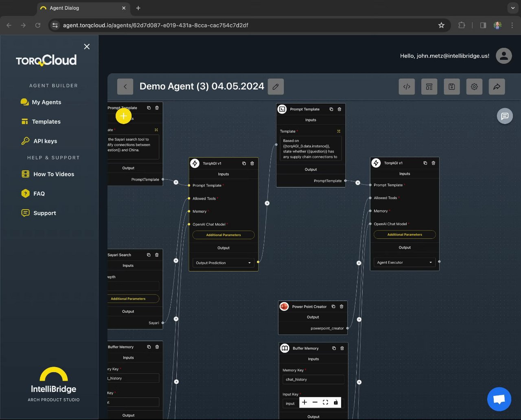Image resolution: width=521 pixels, height=420 pixels.
Task: Click the browser address bar URL
Action: point(155,25)
